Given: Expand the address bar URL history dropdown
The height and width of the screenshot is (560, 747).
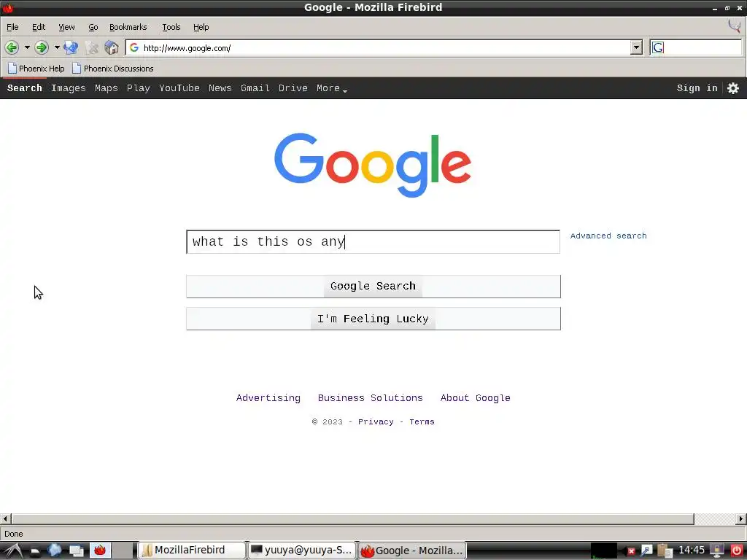Looking at the screenshot, I should click(x=636, y=47).
